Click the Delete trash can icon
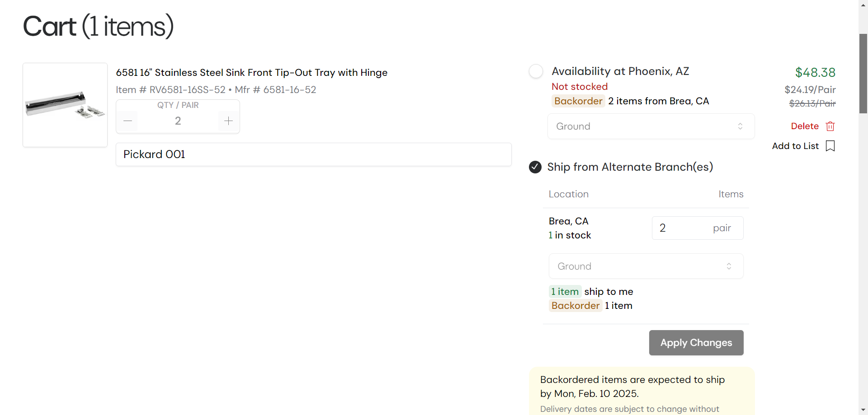 (830, 126)
